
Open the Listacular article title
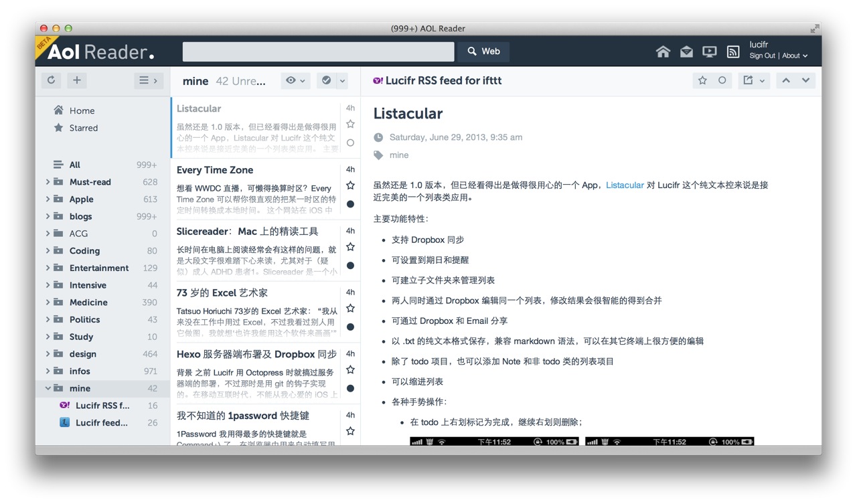[408, 114]
